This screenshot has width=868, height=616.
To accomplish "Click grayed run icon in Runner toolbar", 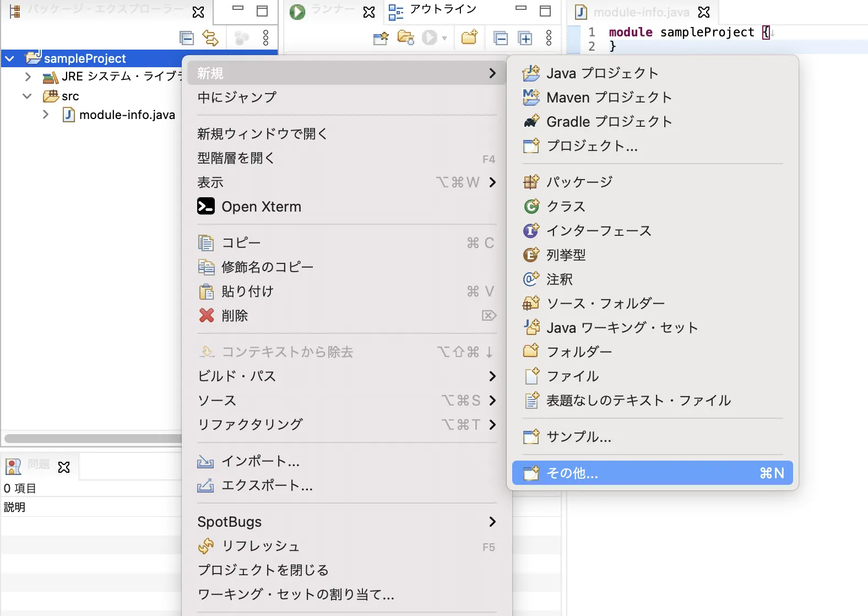I will [430, 37].
